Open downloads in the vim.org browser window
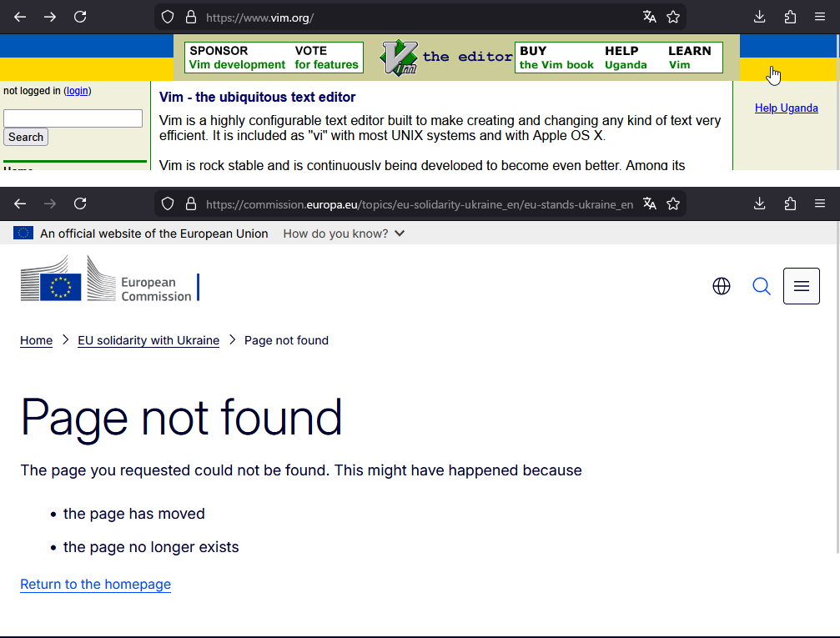 coord(760,18)
